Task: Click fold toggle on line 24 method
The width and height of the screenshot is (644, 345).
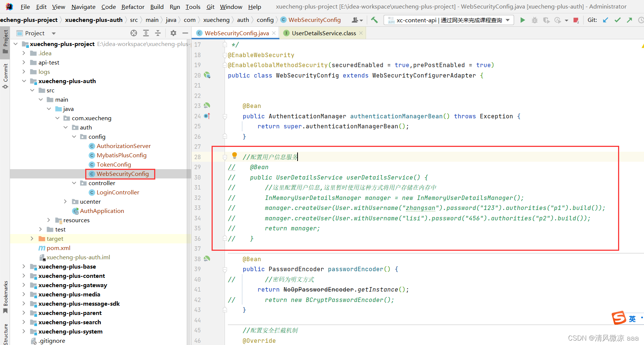Action: [x=225, y=116]
